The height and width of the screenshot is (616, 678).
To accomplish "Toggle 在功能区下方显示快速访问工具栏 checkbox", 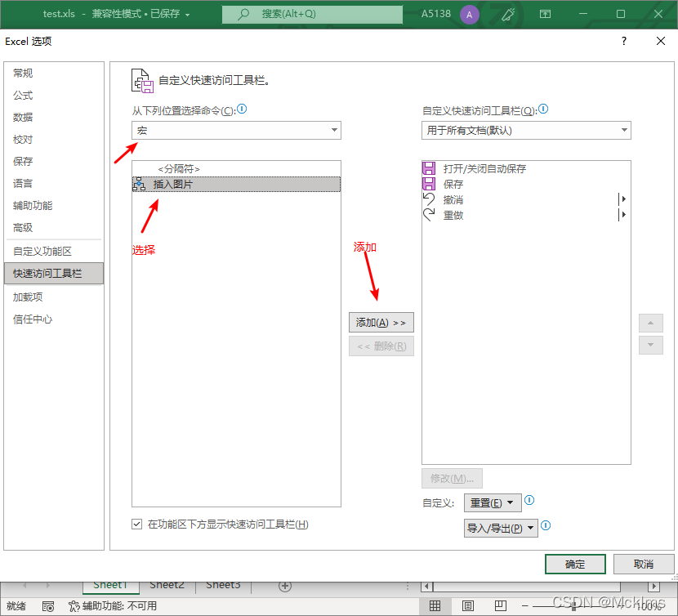I will (136, 524).
